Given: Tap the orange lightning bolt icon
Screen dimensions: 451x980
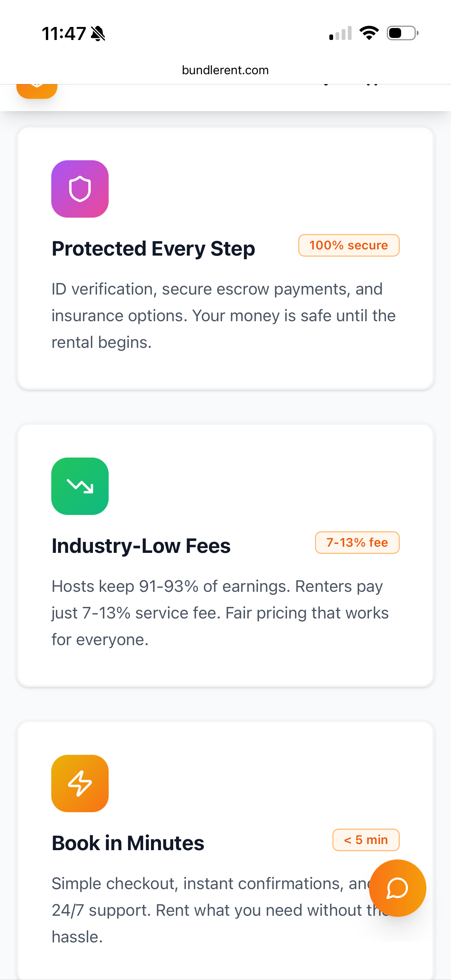Looking at the screenshot, I should coord(80,783).
